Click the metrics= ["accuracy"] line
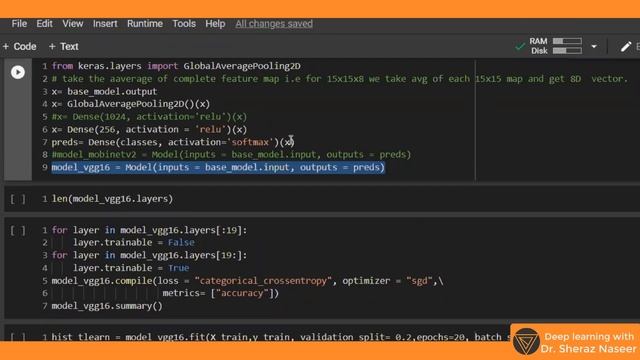Screen dimensions: 640x360 [x=220, y=293]
